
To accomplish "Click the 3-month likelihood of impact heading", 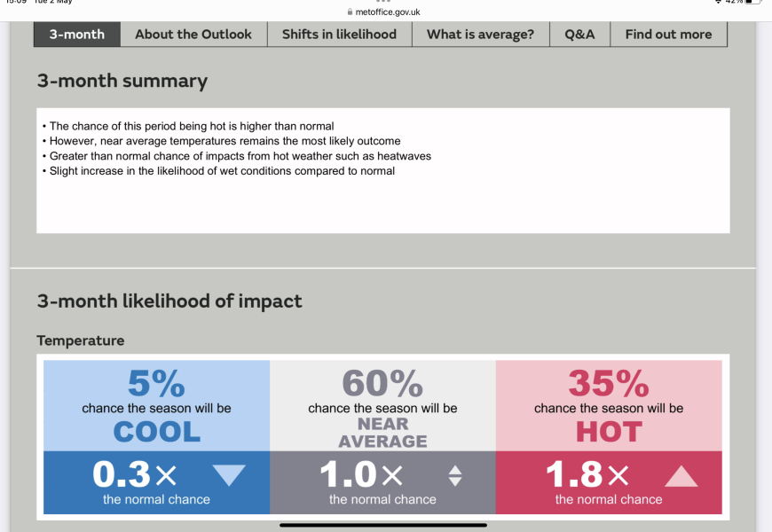I will click(169, 301).
